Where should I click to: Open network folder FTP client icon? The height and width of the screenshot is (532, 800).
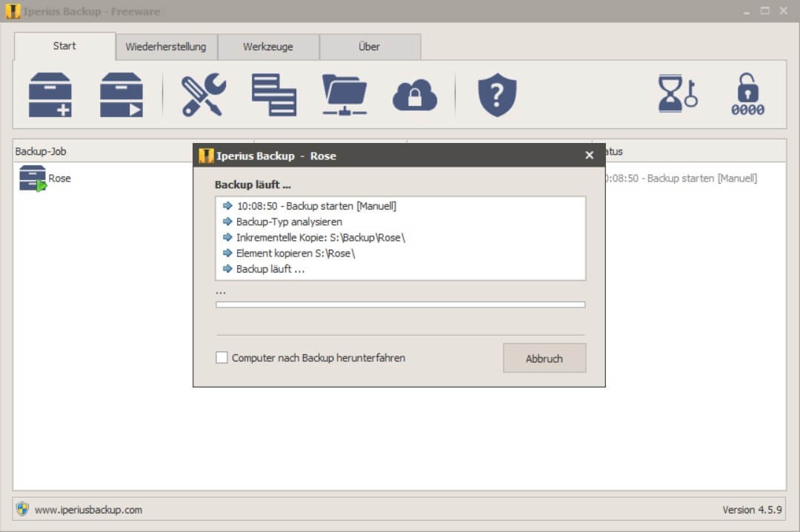pyautogui.click(x=344, y=95)
